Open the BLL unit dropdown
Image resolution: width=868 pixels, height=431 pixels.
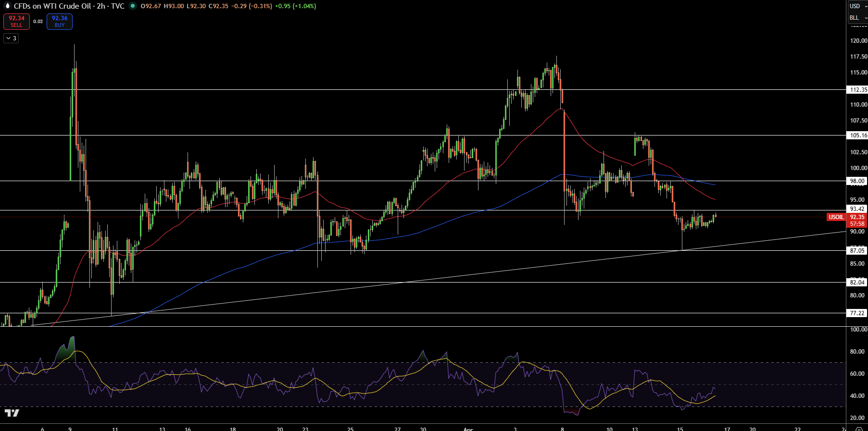point(858,18)
